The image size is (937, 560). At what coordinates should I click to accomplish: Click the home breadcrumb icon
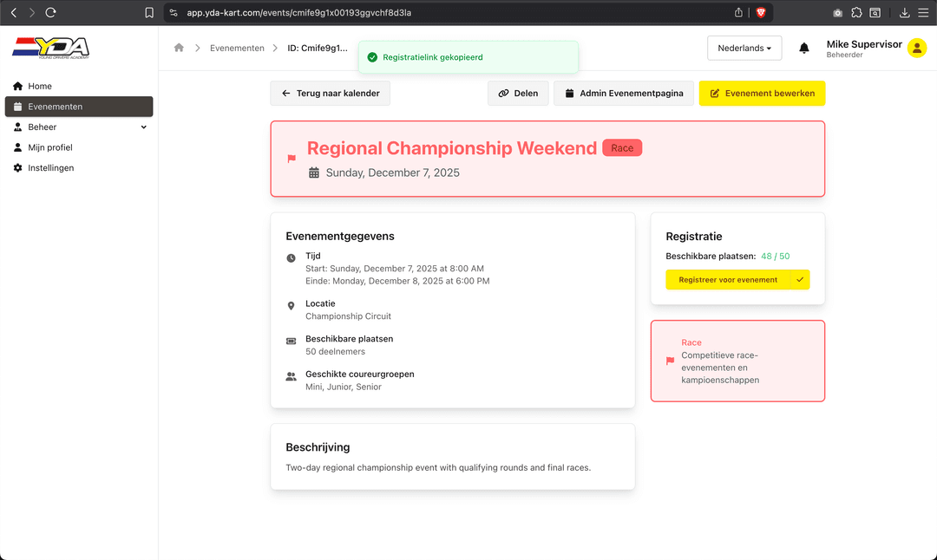[x=179, y=48]
